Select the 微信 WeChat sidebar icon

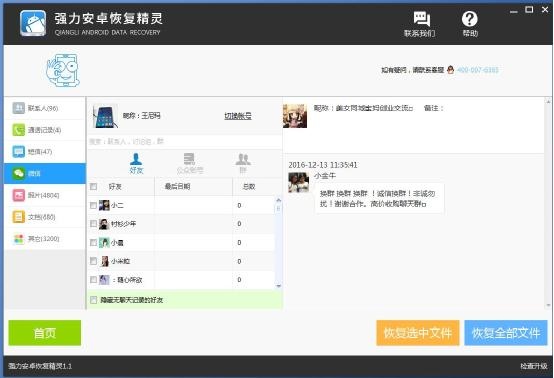tap(18, 173)
